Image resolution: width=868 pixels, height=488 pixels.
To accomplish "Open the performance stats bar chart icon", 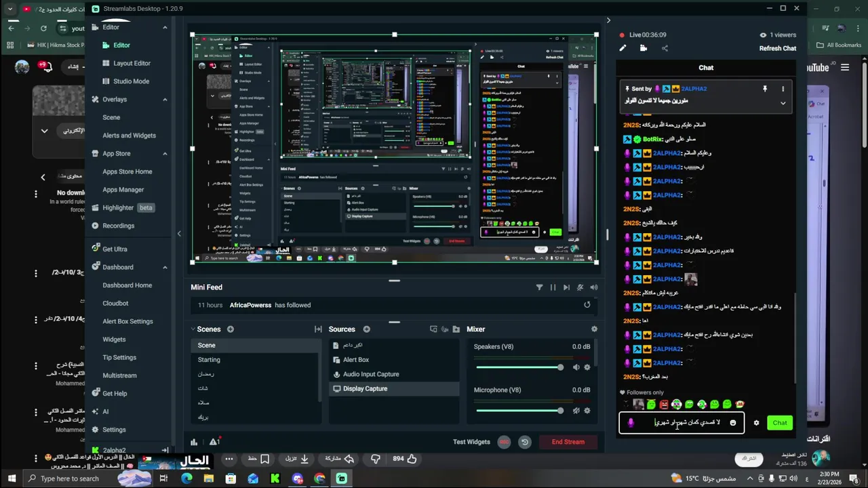I will 194,442.
